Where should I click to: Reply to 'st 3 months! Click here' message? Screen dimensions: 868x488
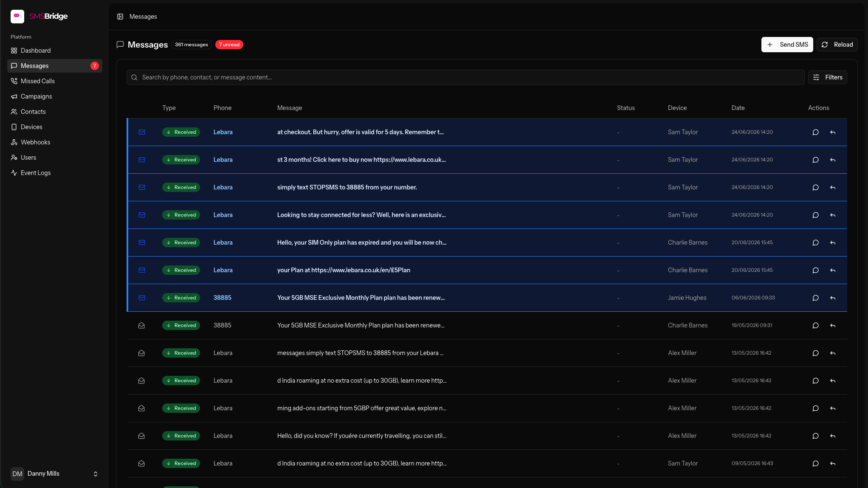832,160
